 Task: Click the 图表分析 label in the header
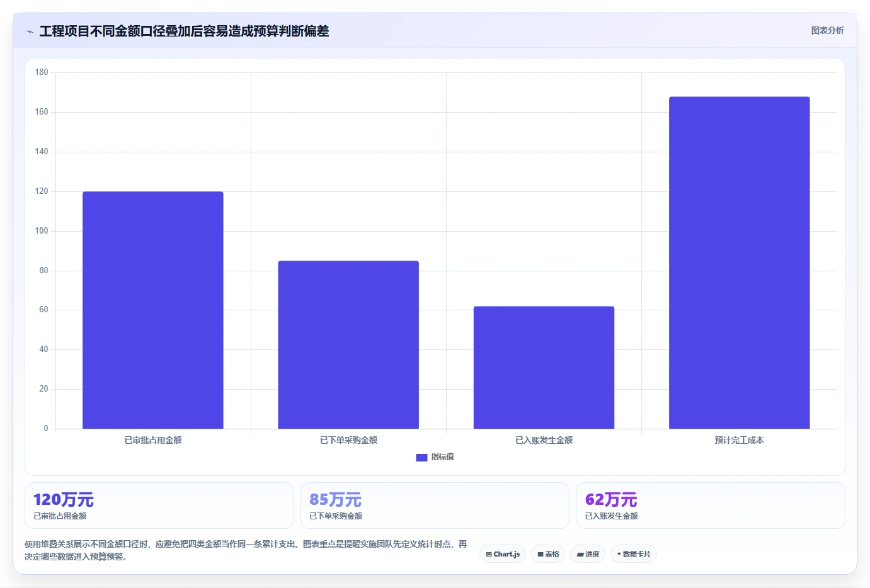[x=827, y=30]
